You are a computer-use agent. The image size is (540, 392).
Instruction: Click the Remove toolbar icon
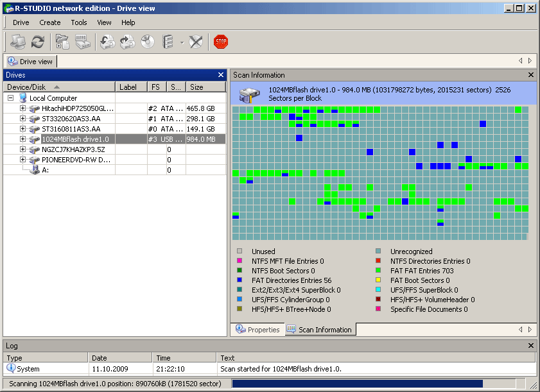tap(196, 42)
